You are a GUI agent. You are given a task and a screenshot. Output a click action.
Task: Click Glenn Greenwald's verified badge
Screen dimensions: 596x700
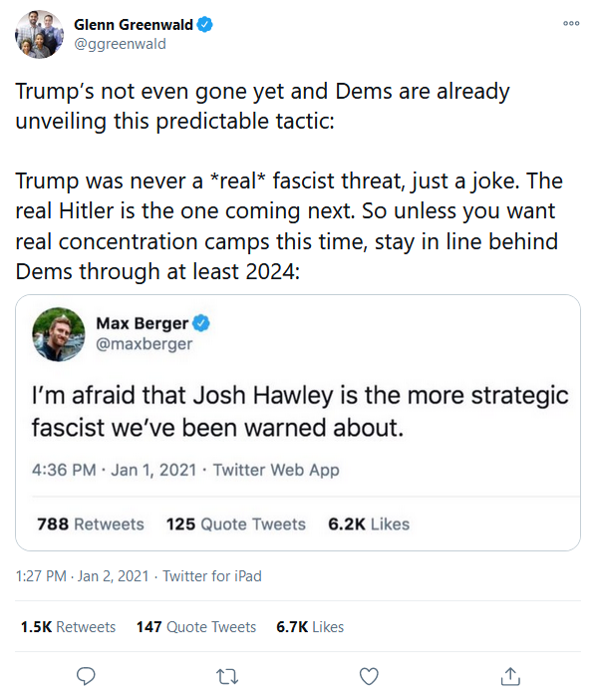click(x=204, y=25)
